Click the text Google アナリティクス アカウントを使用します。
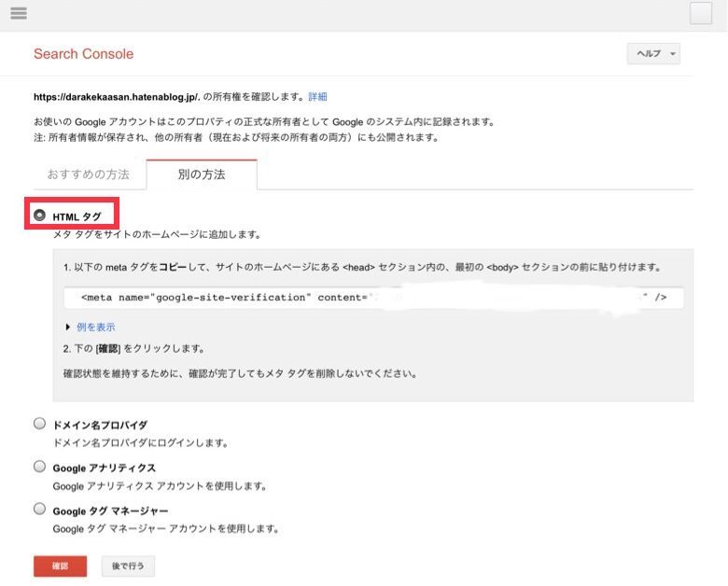 161,486
